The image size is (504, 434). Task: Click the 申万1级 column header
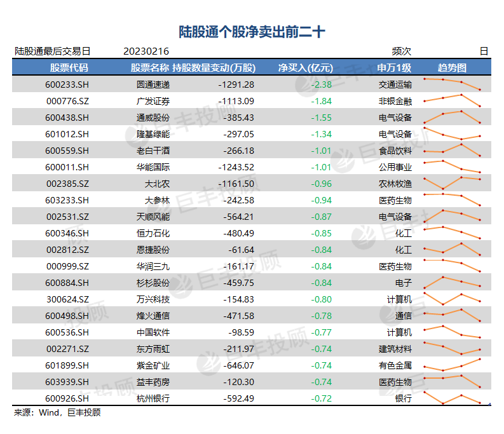(394, 68)
